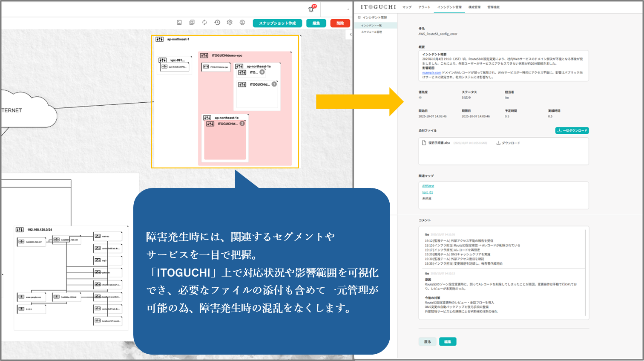The height and width of the screenshot is (361, 644).
Task: Select the ap-northeast-1a zone icon
Action: 239,66
